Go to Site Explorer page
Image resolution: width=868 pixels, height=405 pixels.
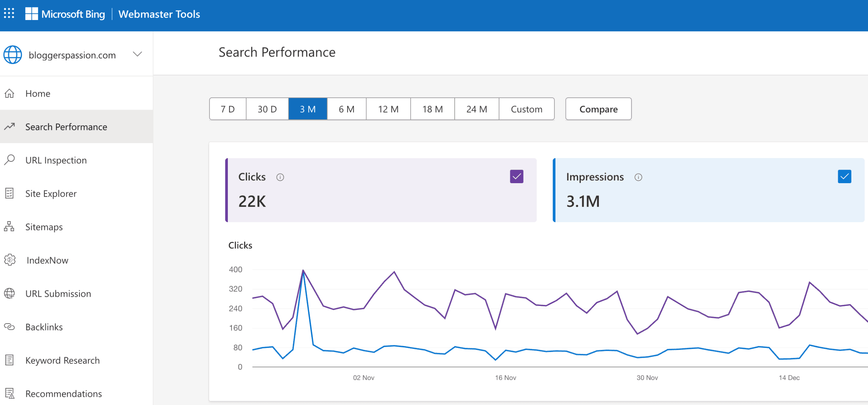pos(51,193)
